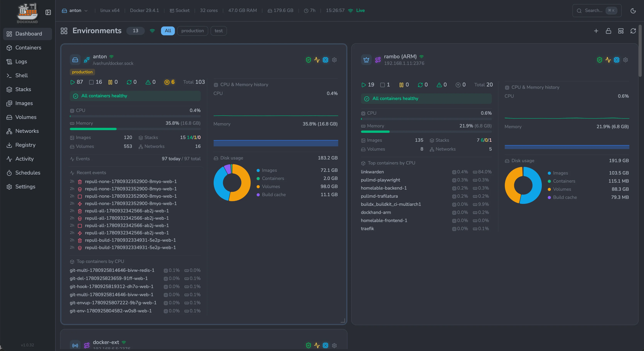Add a new environment with plus icon

596,31
